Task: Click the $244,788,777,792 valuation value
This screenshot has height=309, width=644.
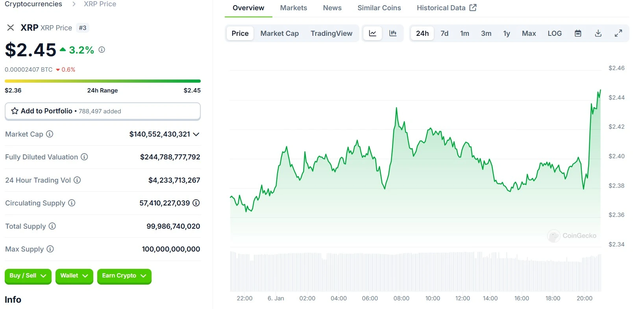Action: click(x=170, y=157)
